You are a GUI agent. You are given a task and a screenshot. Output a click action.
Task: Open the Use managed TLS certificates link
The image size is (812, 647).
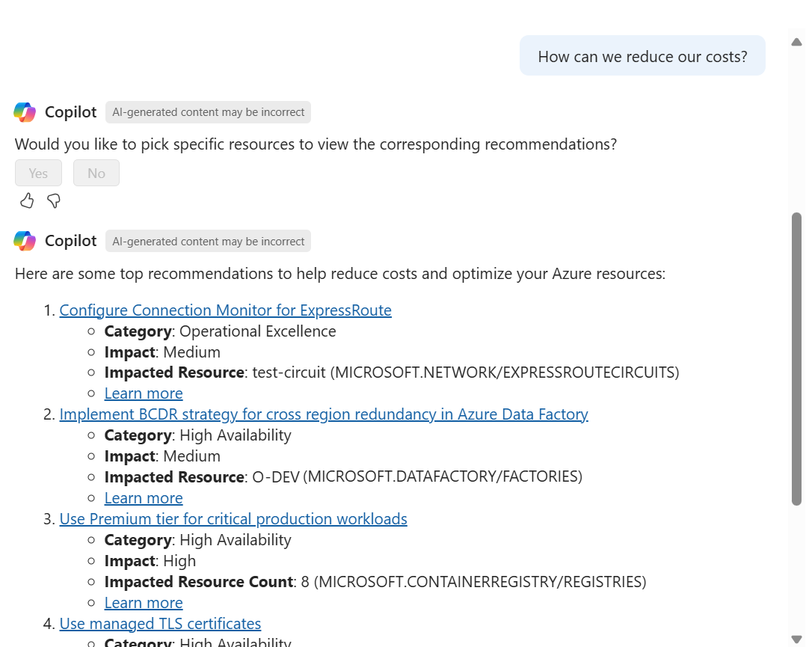coord(160,623)
